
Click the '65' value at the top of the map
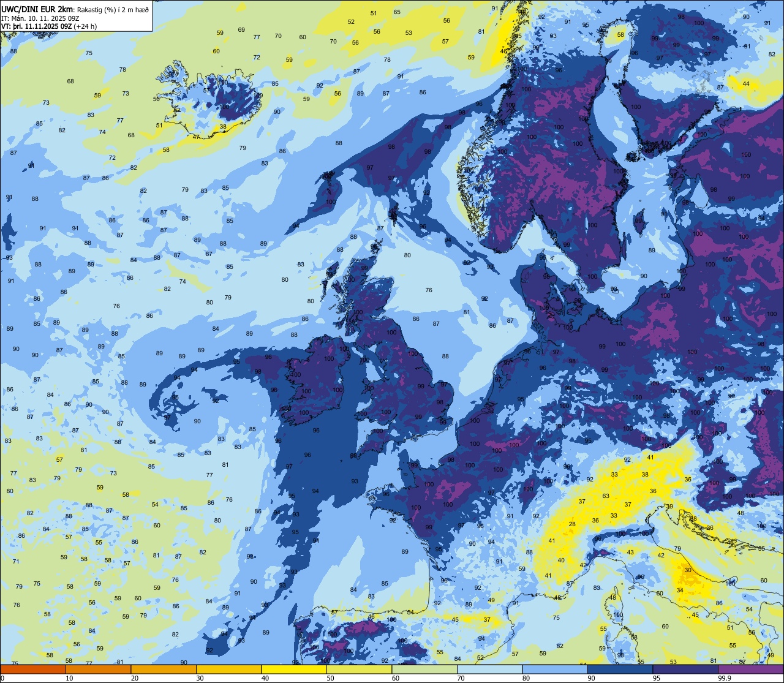coord(397,12)
